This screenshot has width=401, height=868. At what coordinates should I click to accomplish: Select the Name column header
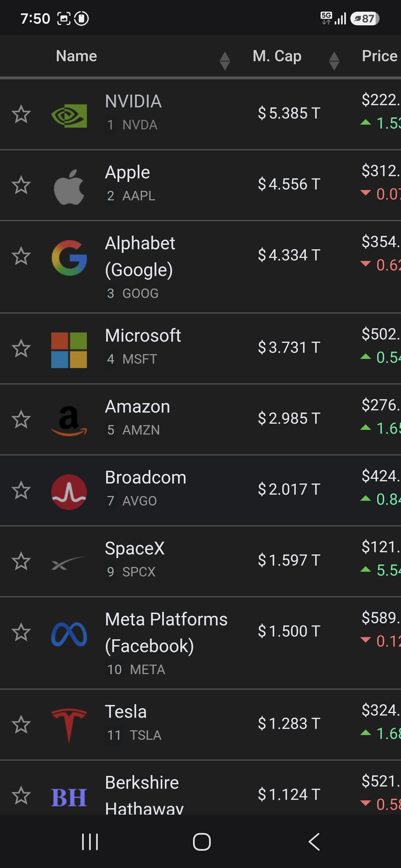pyautogui.click(x=77, y=56)
